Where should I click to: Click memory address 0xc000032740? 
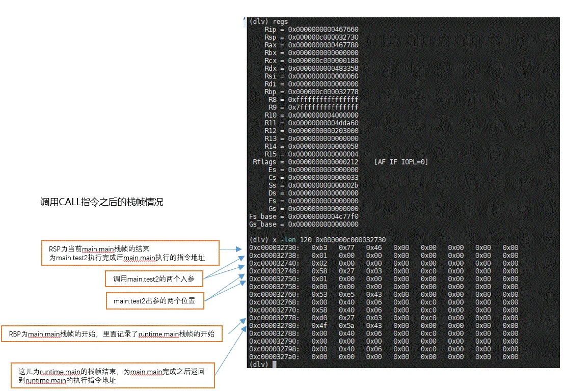pyautogui.click(x=274, y=263)
